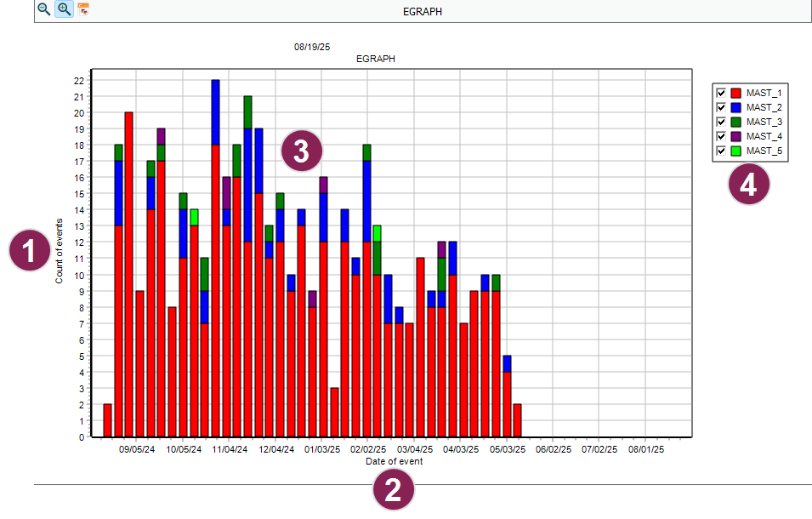Click the graph options icon in the toolbar
812x519 pixels.
(x=83, y=9)
